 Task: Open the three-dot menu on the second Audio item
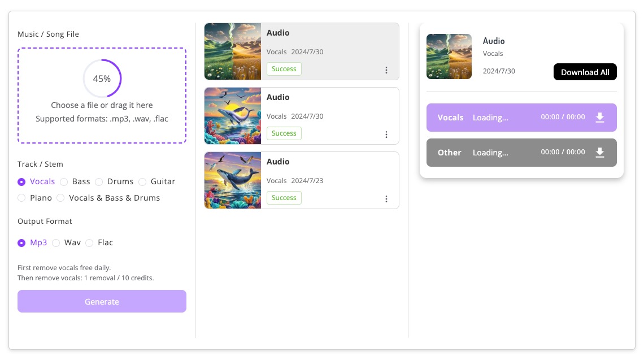tap(386, 135)
